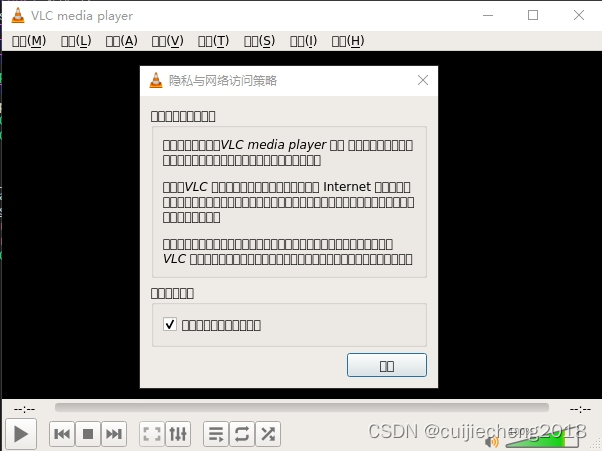Click the VLC cone icon in title bar

tap(18, 15)
